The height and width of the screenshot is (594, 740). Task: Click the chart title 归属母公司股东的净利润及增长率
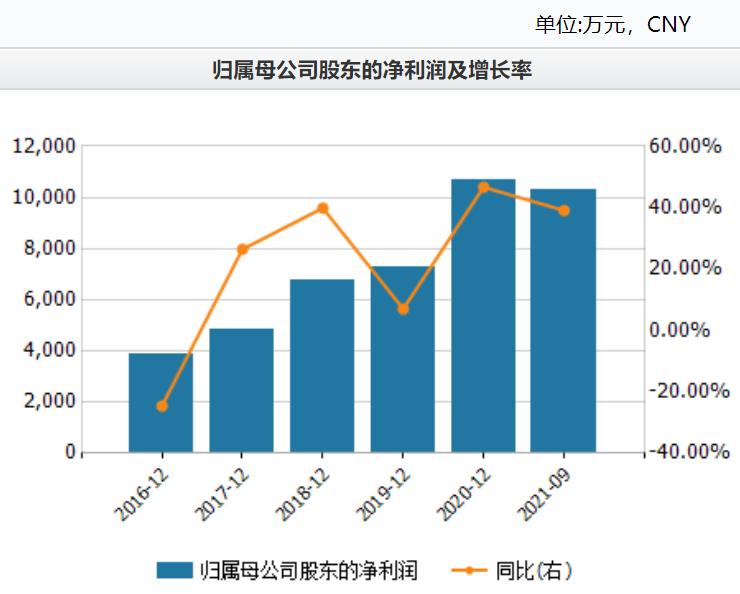(x=372, y=70)
